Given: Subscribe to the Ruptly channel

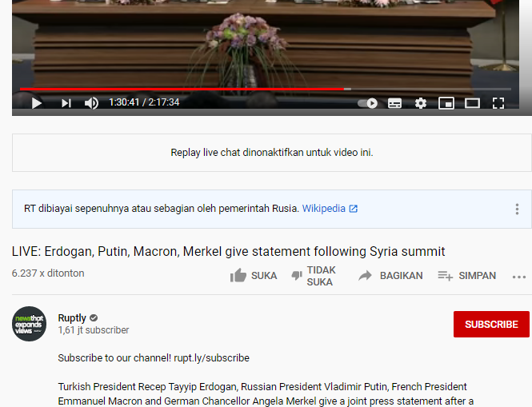Looking at the screenshot, I should (x=491, y=325).
